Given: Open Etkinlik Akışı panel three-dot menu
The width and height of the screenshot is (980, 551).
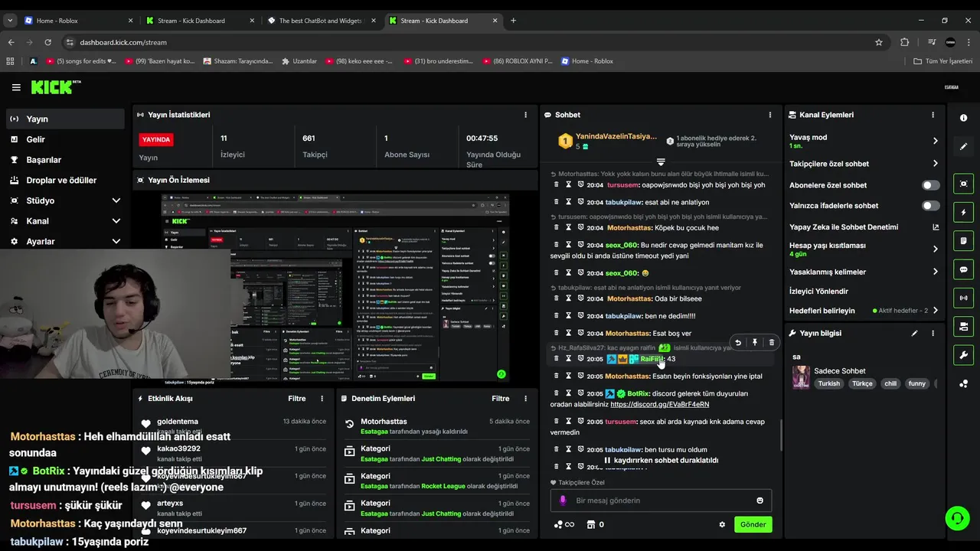Looking at the screenshot, I should (x=322, y=399).
